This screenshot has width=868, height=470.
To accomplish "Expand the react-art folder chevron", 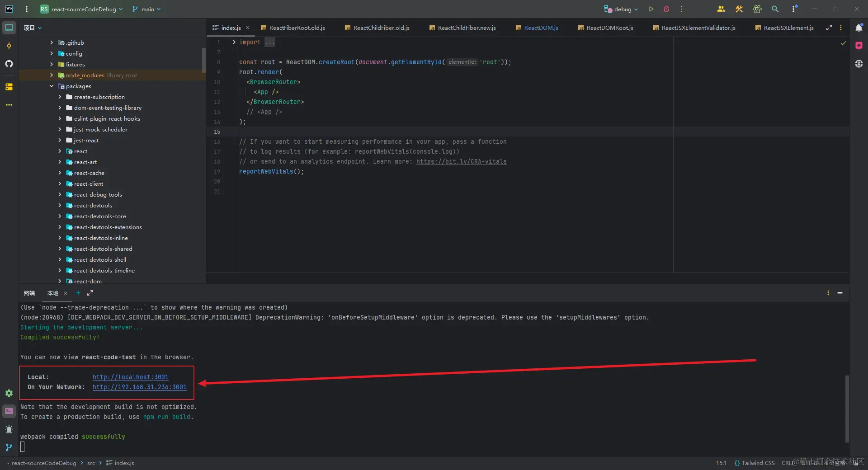I will coord(60,162).
